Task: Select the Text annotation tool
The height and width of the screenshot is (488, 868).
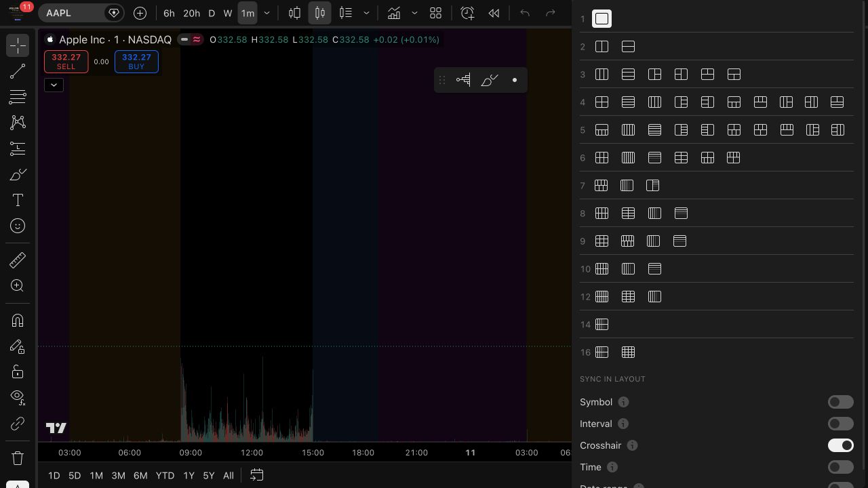Action: pos(18,200)
